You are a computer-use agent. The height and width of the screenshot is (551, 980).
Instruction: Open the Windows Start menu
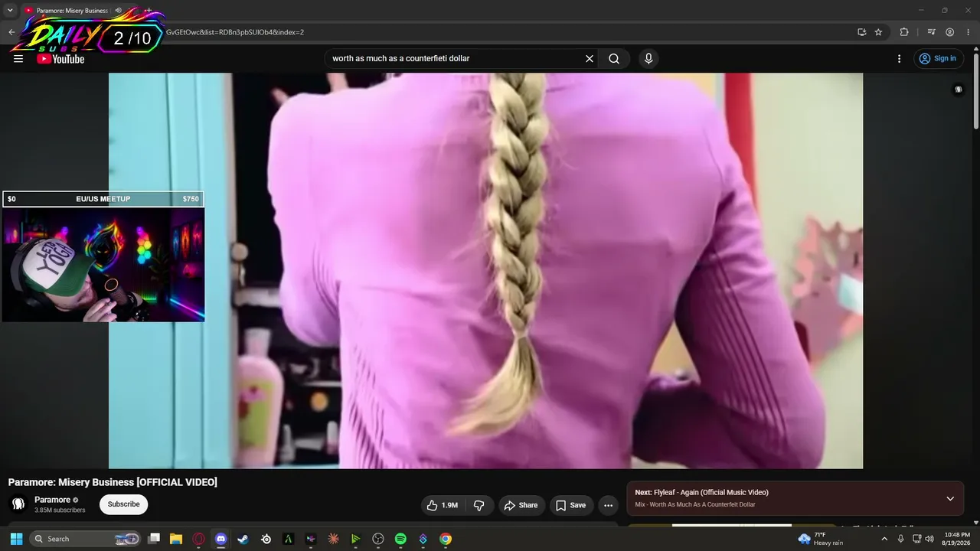pos(16,539)
